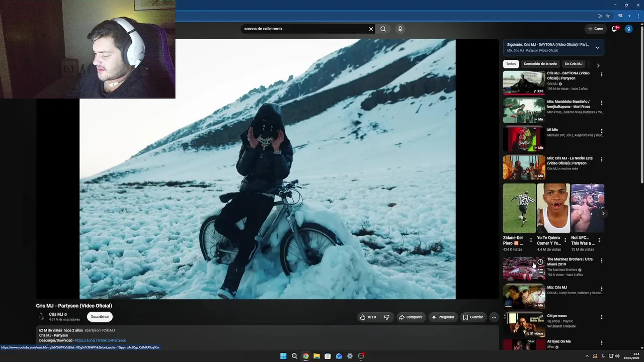Open File Explorer from the taskbar

click(316, 356)
